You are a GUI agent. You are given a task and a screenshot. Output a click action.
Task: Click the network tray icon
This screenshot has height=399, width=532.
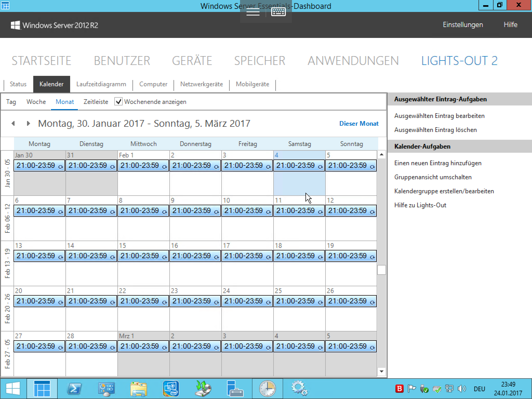tap(449, 389)
